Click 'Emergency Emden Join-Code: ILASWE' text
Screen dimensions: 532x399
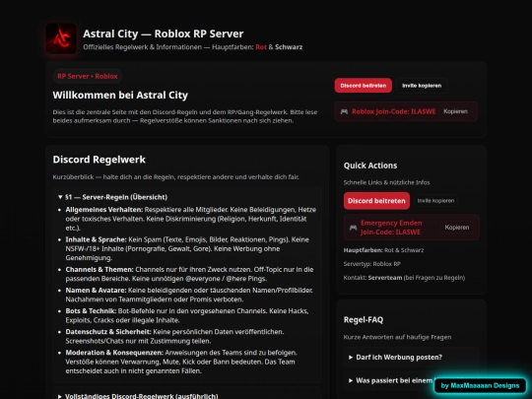[391, 228]
